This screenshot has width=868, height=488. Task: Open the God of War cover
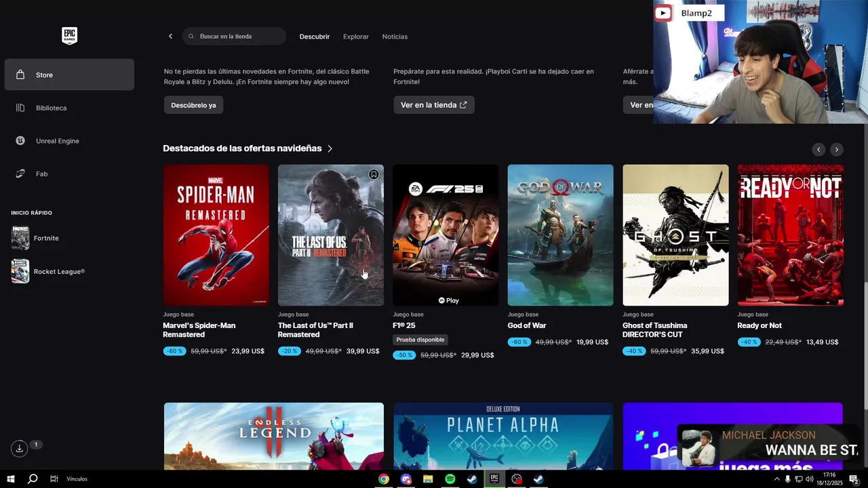click(x=561, y=235)
